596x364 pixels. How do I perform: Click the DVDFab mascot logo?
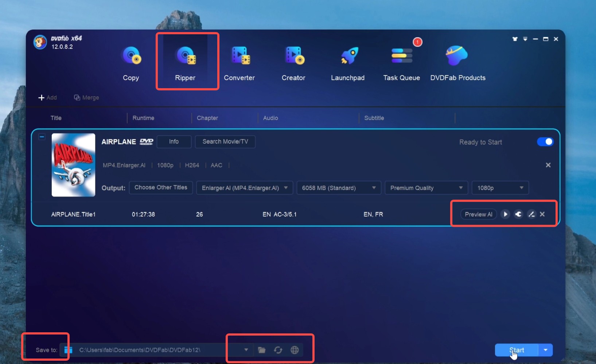(40, 42)
